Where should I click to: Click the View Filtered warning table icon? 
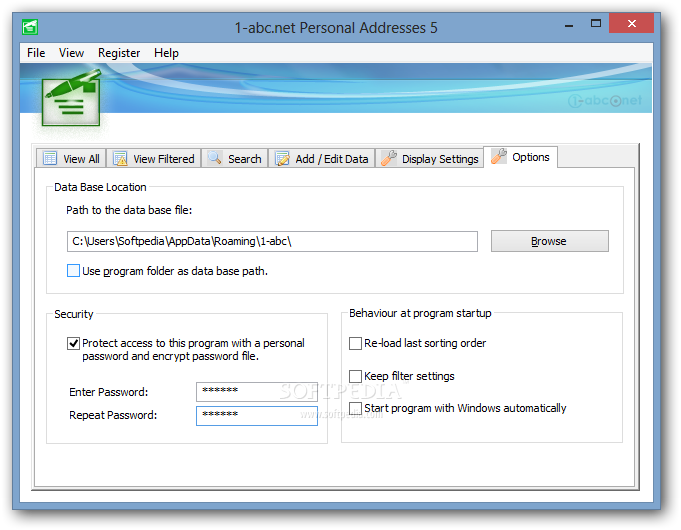[x=120, y=159]
